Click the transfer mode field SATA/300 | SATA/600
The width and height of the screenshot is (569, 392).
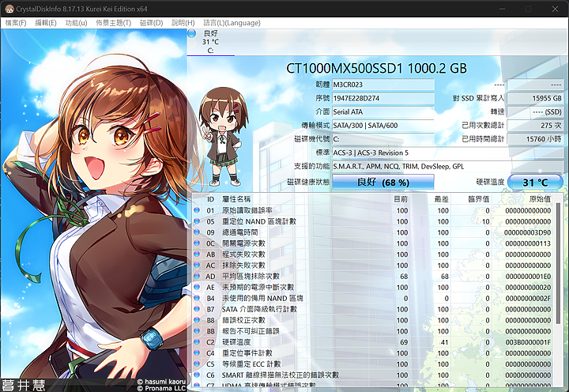pyautogui.click(x=383, y=125)
